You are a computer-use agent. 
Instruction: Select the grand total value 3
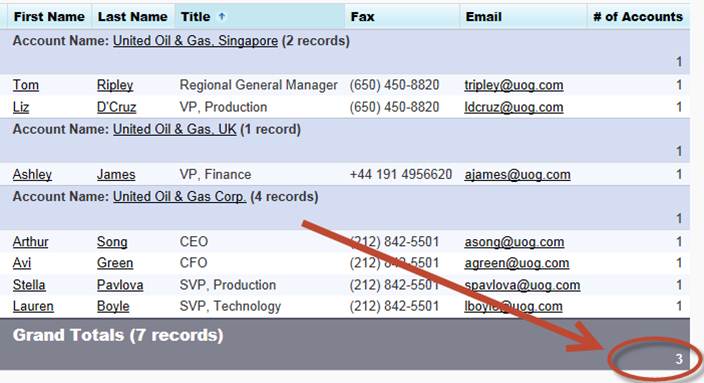[x=679, y=359]
